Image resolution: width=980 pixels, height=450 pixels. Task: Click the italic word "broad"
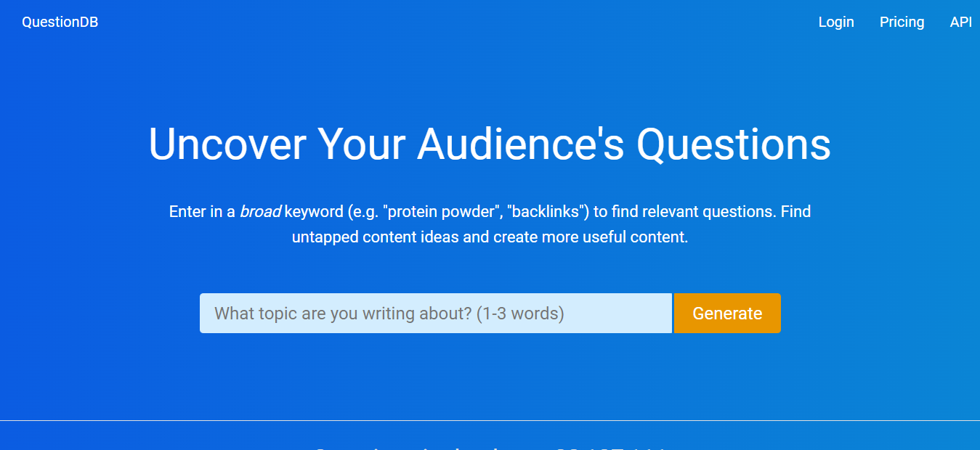(260, 212)
